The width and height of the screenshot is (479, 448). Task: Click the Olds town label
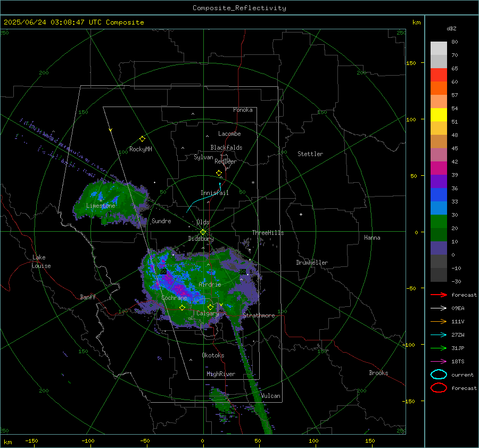point(203,222)
